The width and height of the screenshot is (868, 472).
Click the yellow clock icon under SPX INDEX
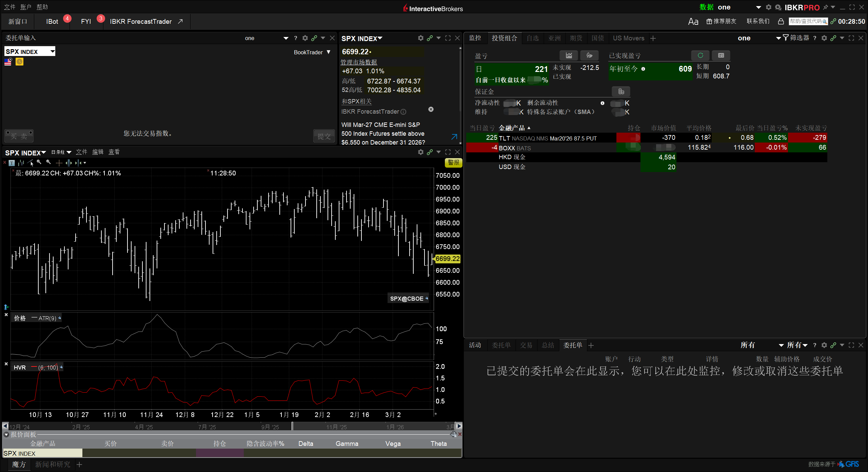coord(20,62)
